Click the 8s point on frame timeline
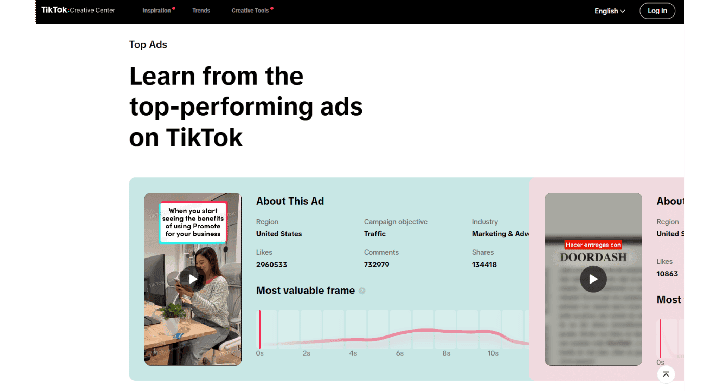 click(446, 353)
